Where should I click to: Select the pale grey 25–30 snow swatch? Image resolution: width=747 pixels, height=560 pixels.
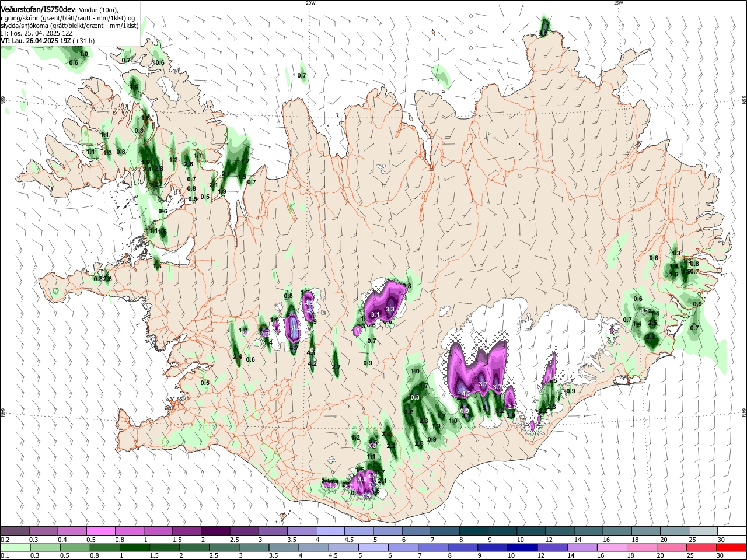click(704, 531)
